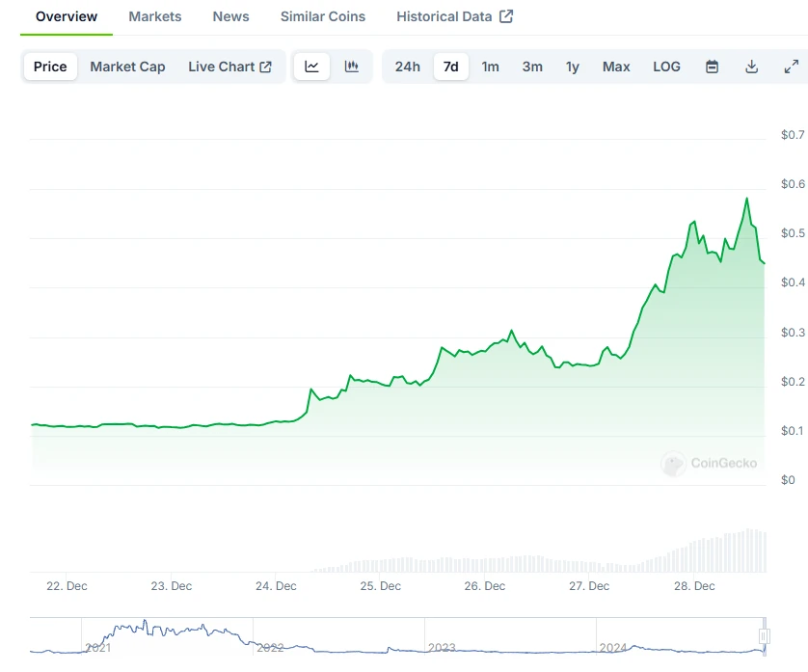The image size is (808, 672).
Task: Switch to candlestick chart icon
Action: (352, 67)
